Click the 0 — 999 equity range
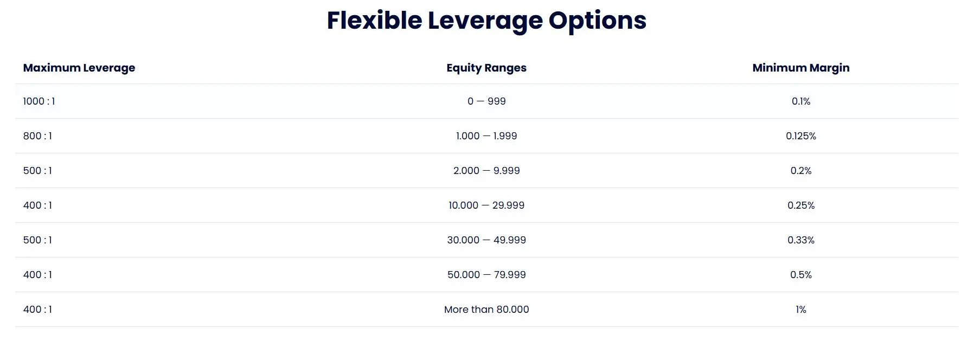The height and width of the screenshot is (341, 980). click(486, 101)
